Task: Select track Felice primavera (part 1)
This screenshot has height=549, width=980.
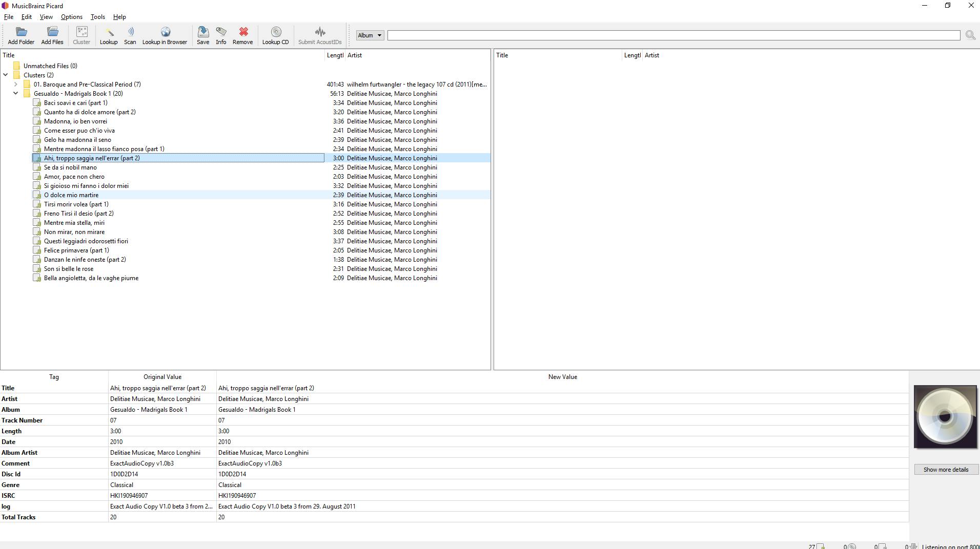Action: (76, 250)
